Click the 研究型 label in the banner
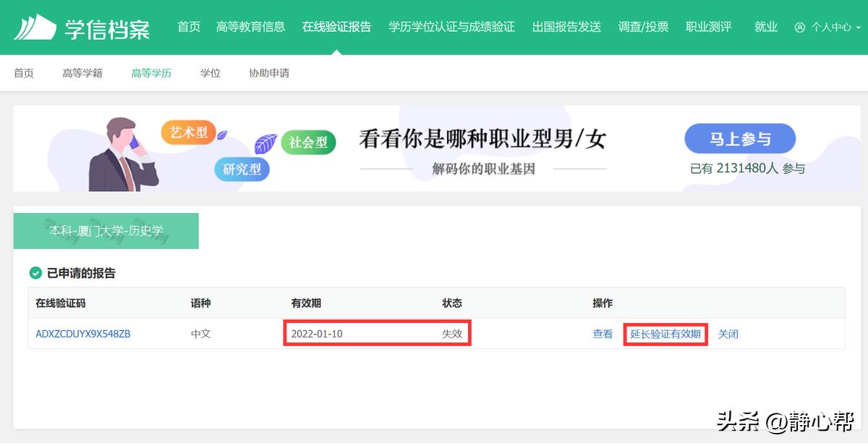Screen dimensions: 868x446 (242, 170)
